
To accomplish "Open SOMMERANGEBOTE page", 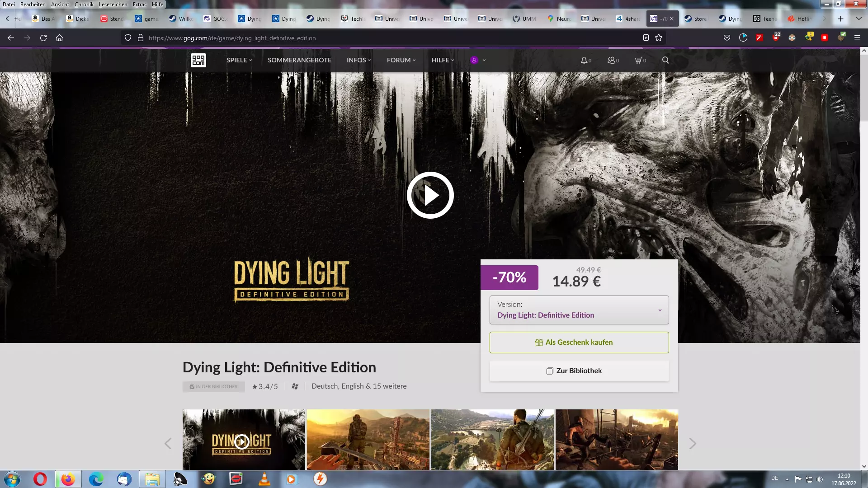I will tap(299, 60).
